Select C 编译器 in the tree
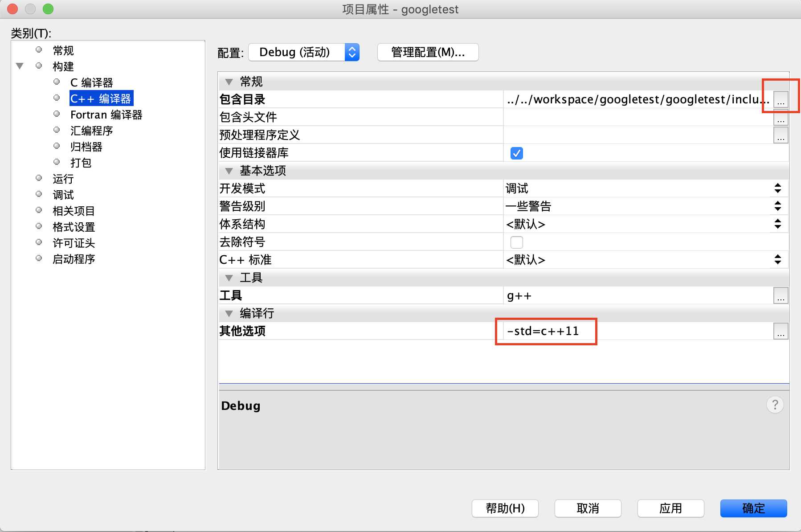 coord(92,82)
